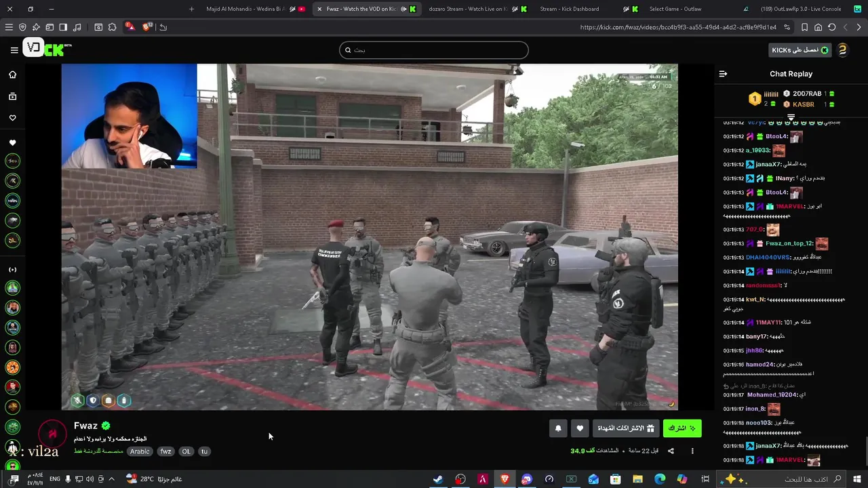
Task: Open Microsoft Edge from the taskbar
Action: click(x=660, y=479)
